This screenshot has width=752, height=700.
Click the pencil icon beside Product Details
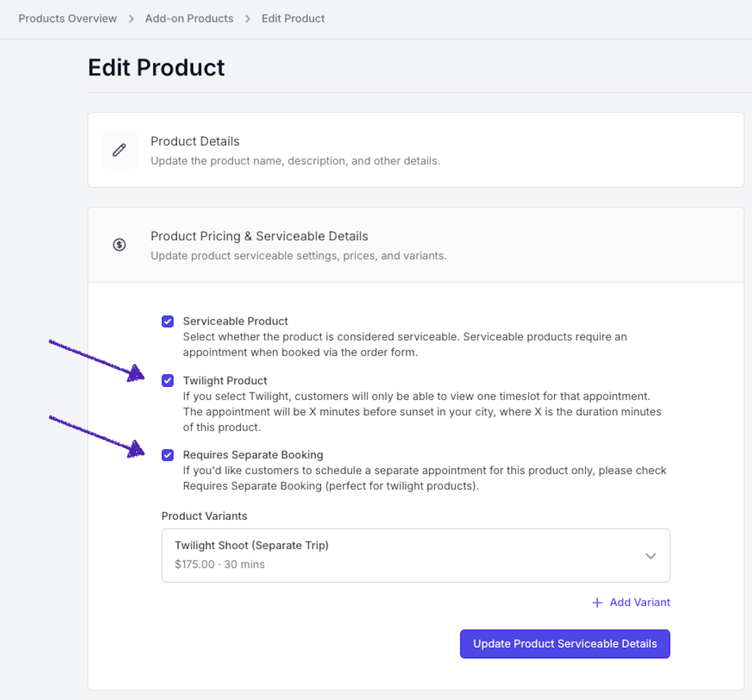[119, 150]
